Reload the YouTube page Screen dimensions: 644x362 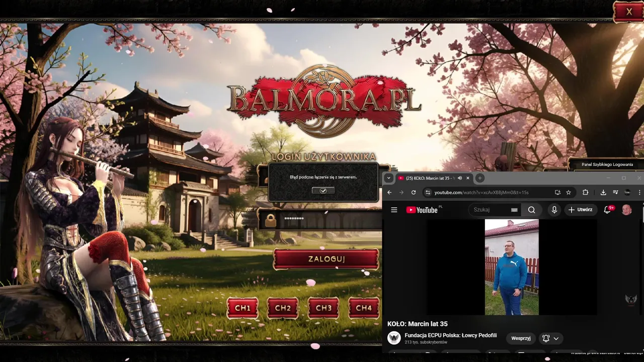click(x=414, y=192)
